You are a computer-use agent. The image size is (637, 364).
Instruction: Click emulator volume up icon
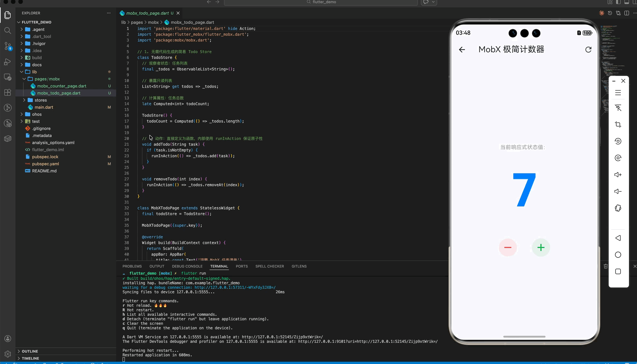[x=618, y=175]
